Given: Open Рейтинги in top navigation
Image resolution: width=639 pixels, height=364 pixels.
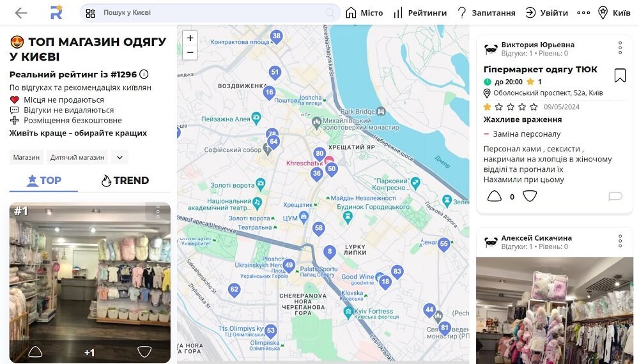Looking at the screenshot, I should click(420, 13).
